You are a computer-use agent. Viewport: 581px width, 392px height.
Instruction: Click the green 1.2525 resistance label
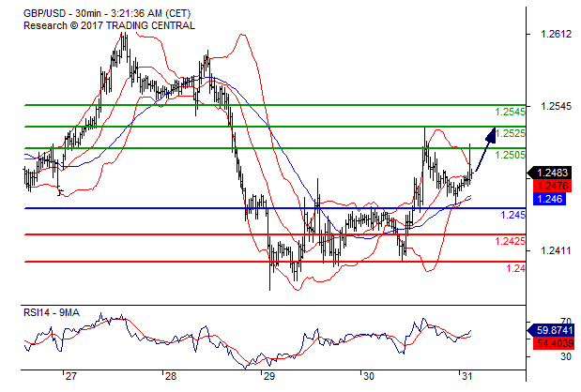511,133
